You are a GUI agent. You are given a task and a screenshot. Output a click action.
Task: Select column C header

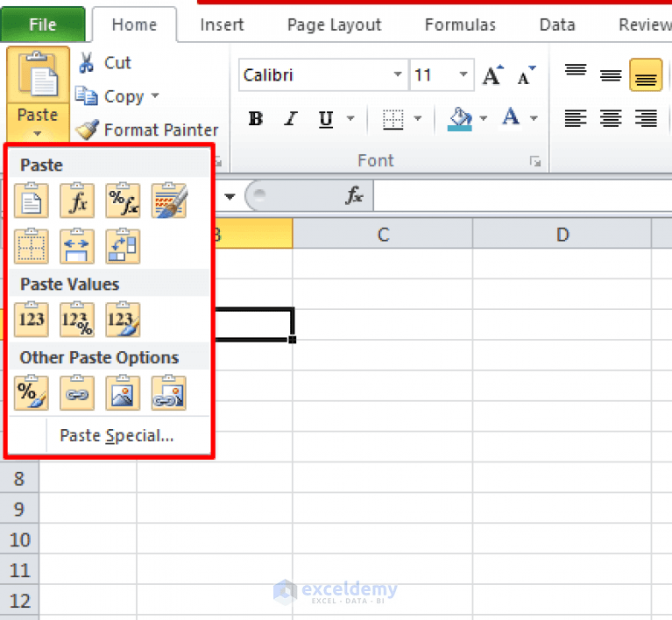tap(383, 234)
